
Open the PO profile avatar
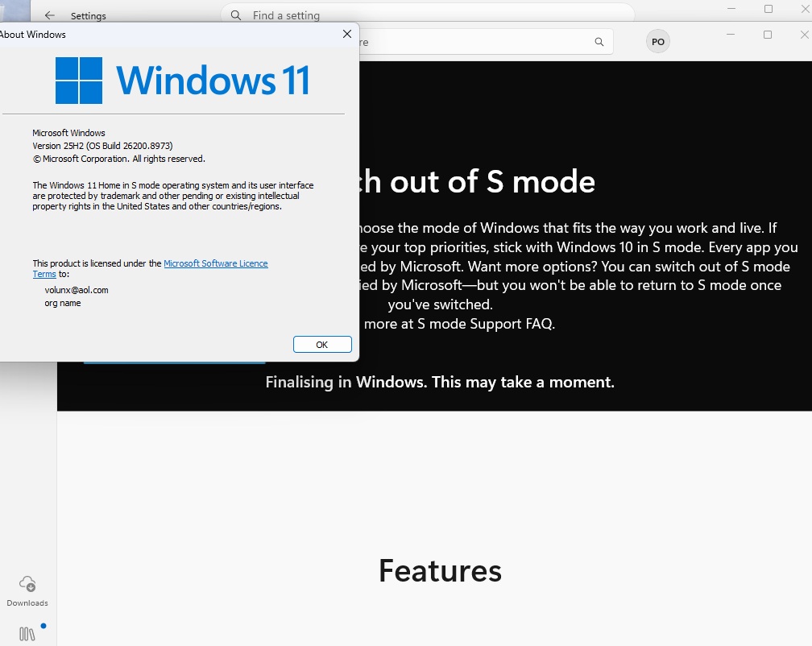657,42
